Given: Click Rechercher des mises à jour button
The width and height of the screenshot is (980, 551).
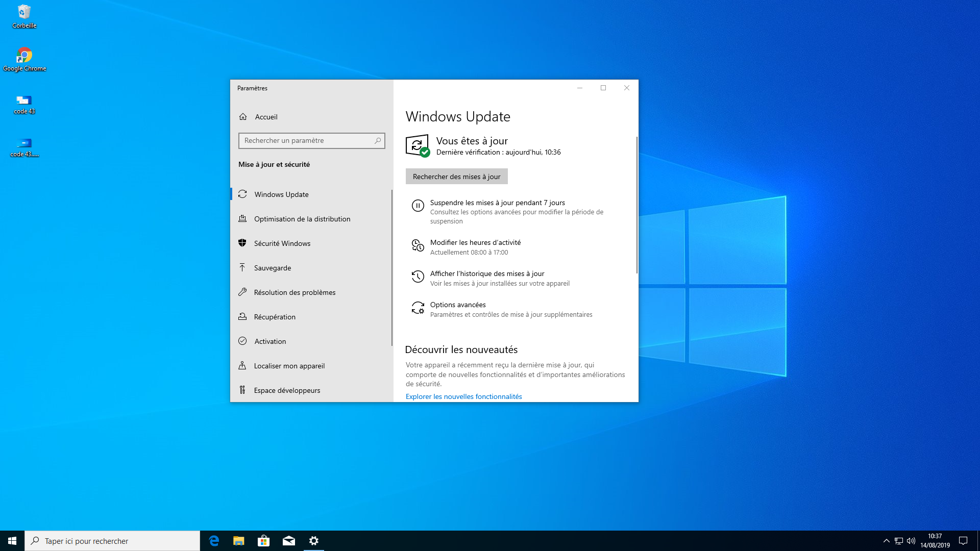Looking at the screenshot, I should (x=456, y=177).
